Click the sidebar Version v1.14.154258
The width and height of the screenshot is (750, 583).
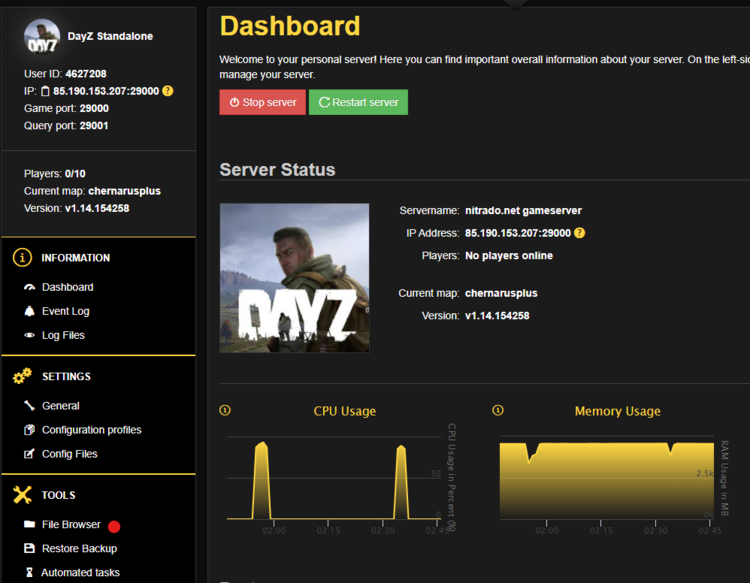97,208
